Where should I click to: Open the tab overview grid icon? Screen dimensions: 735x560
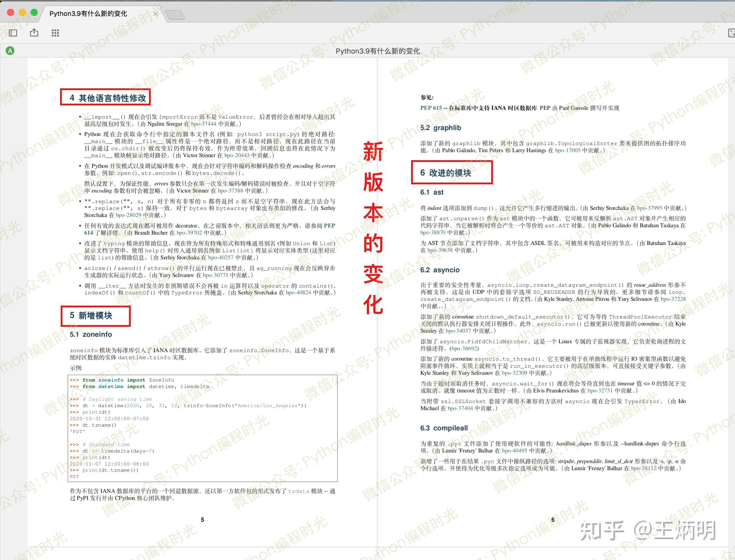55,33
